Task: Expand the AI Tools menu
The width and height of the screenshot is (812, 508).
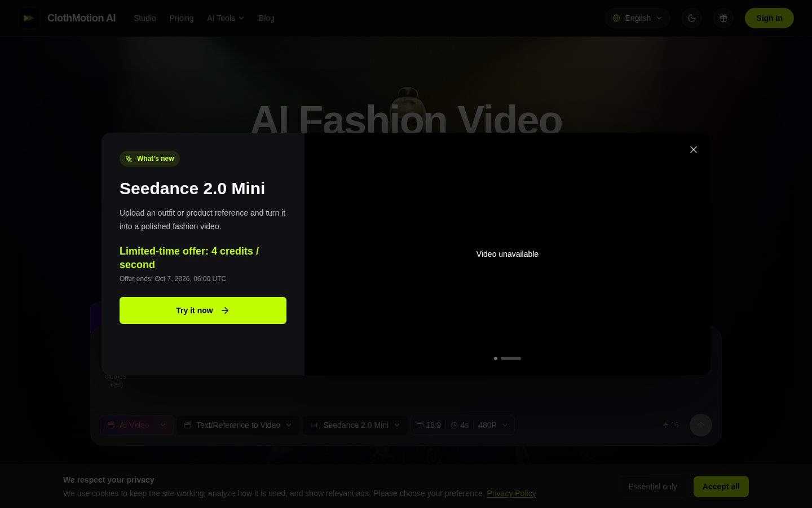Action: (x=226, y=18)
